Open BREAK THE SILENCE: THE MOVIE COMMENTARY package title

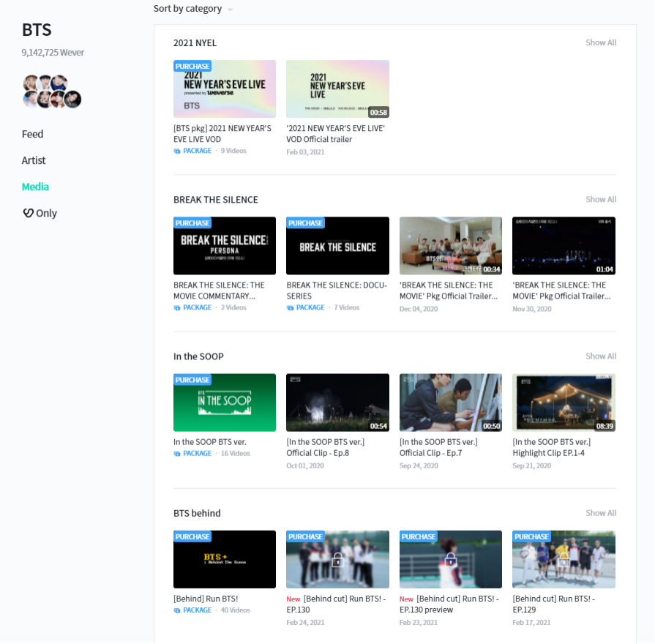click(x=219, y=291)
